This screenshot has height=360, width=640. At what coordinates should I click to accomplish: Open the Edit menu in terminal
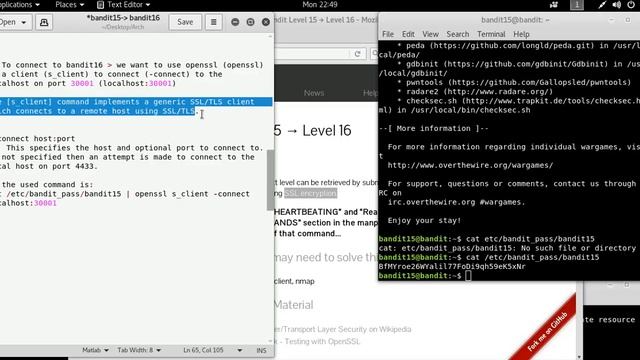point(408,34)
